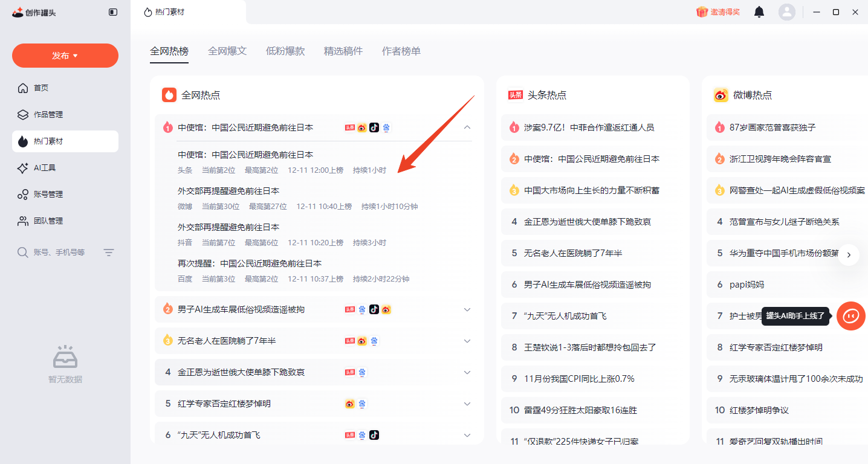Collapse details of the 中使馆 trending topic
868x464 pixels.
467,127
